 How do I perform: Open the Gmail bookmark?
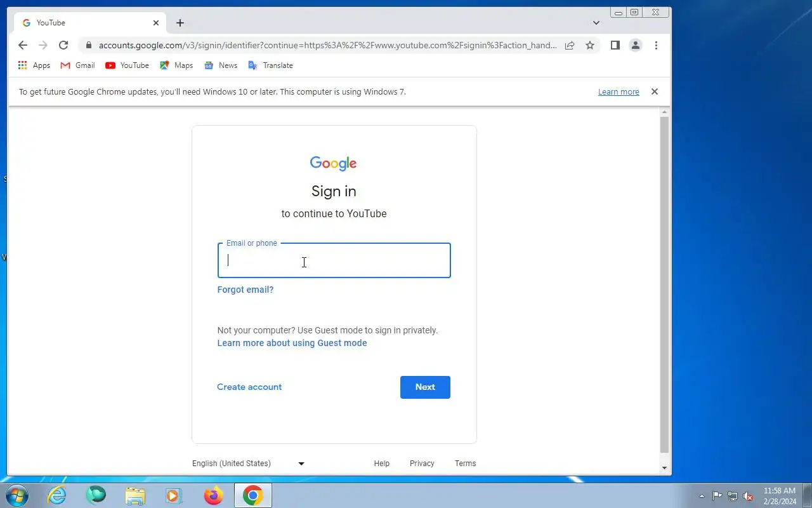point(77,65)
